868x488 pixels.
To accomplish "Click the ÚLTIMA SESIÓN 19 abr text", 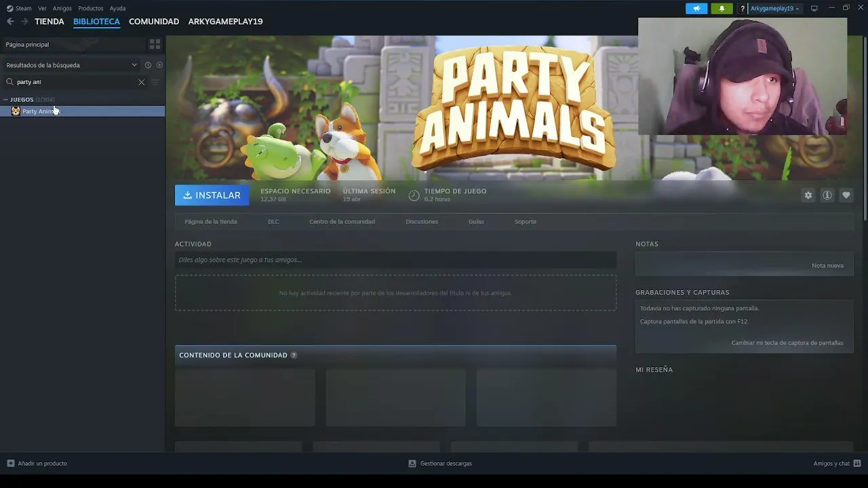I will pos(369,195).
